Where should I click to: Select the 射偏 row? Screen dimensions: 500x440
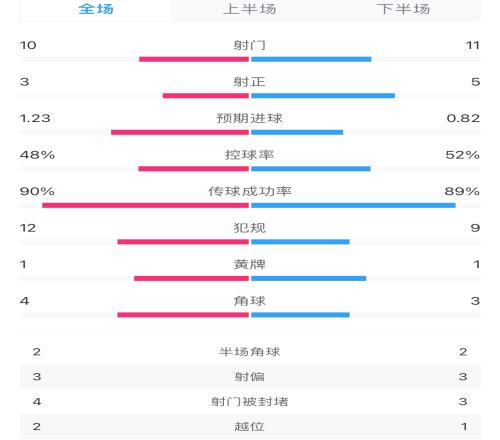tap(250, 377)
